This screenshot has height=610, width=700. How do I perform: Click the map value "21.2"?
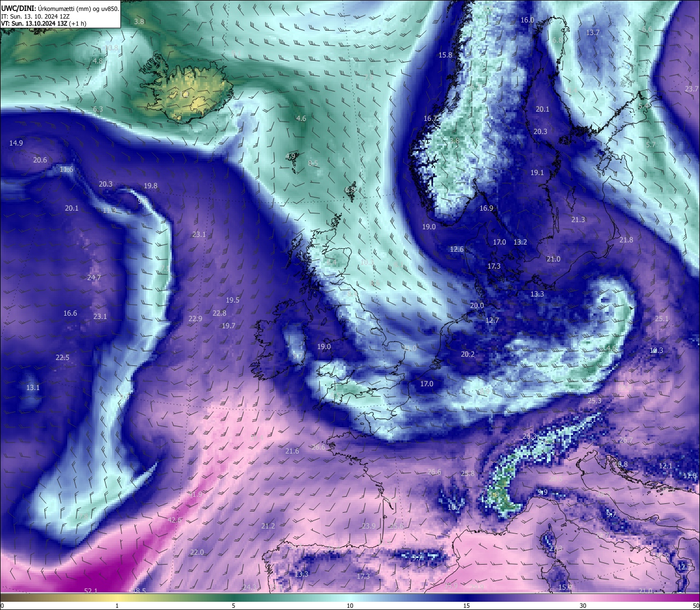point(268,526)
